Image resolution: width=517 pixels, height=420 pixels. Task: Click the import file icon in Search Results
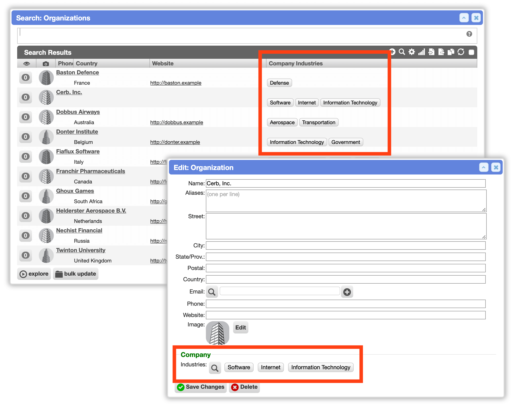tap(432, 52)
